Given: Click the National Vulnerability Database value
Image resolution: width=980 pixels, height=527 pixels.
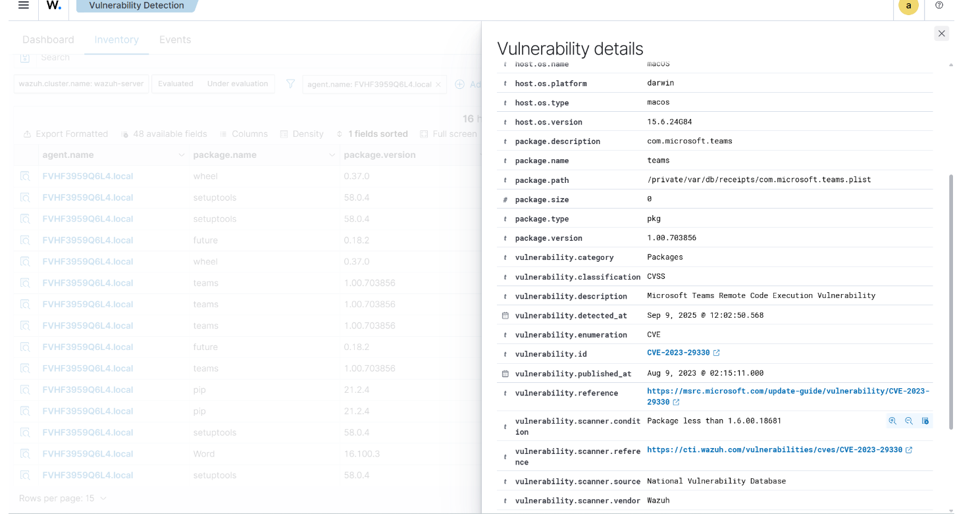Looking at the screenshot, I should pos(717,481).
